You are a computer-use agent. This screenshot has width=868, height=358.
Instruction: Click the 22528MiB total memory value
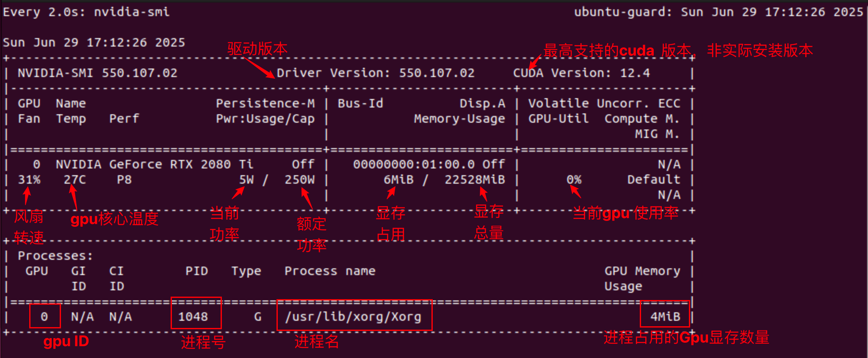click(475, 179)
